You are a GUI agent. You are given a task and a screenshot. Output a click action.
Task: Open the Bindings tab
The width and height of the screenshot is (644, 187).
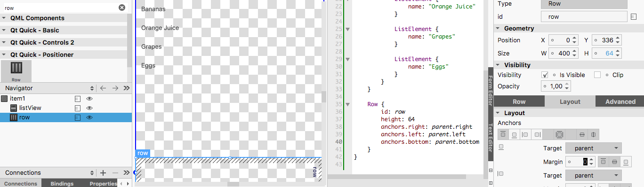tap(62, 184)
